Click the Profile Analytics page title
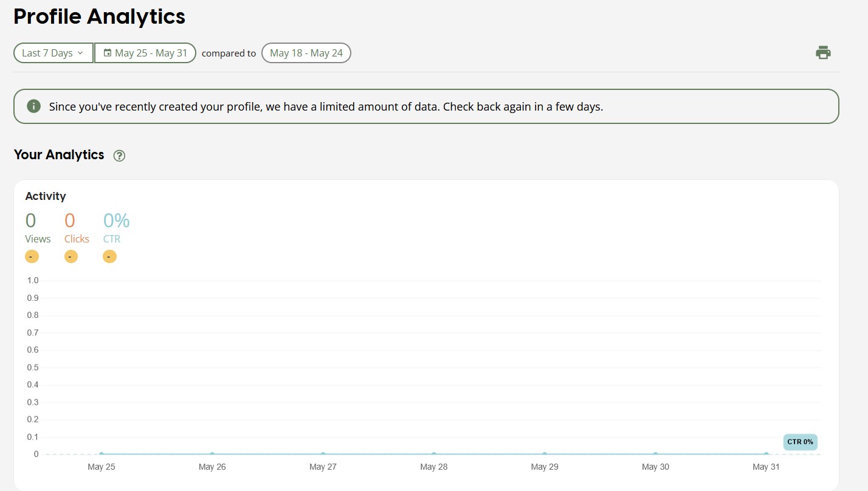 [100, 16]
